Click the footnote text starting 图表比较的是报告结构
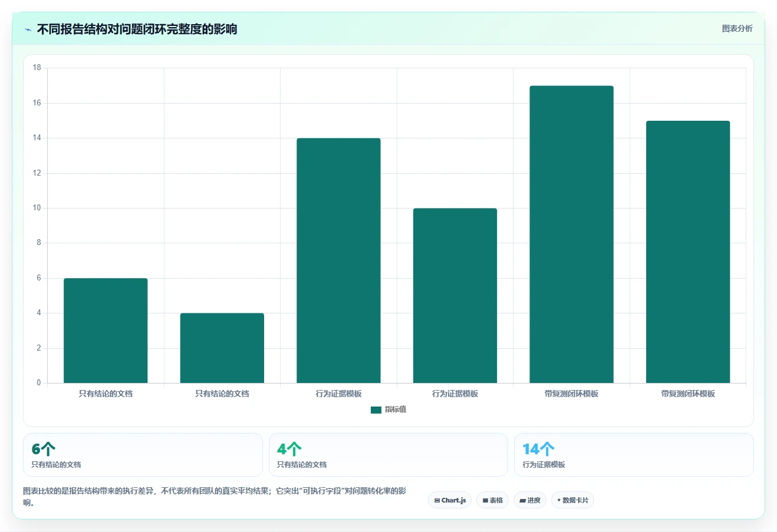 coord(215,497)
